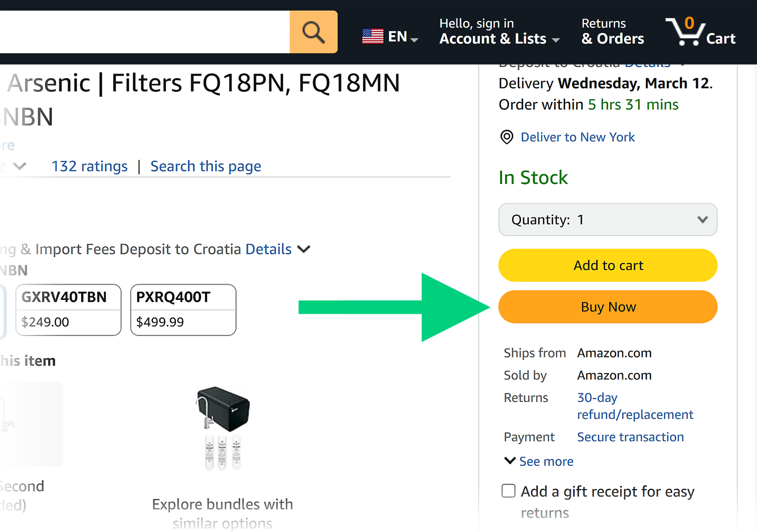This screenshot has width=757, height=532.
Task: Check the gift receipt checkbox
Action: (x=509, y=491)
